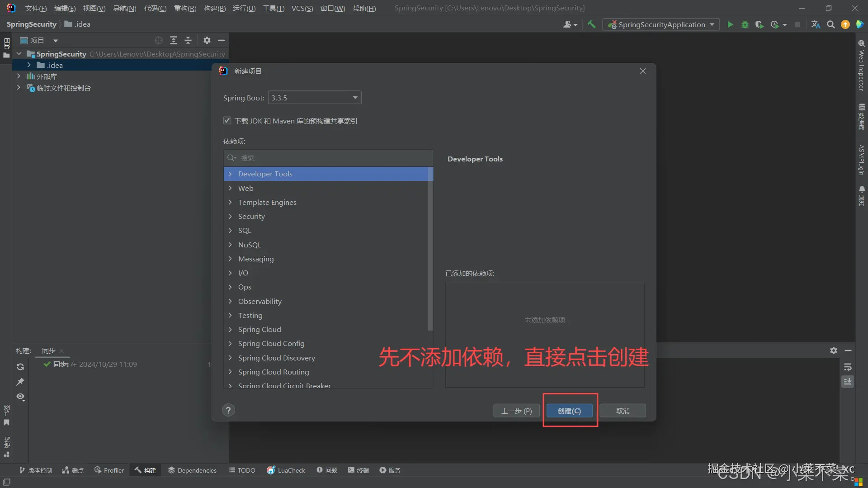
Task: Collapse all items in project tree
Action: coord(188,40)
